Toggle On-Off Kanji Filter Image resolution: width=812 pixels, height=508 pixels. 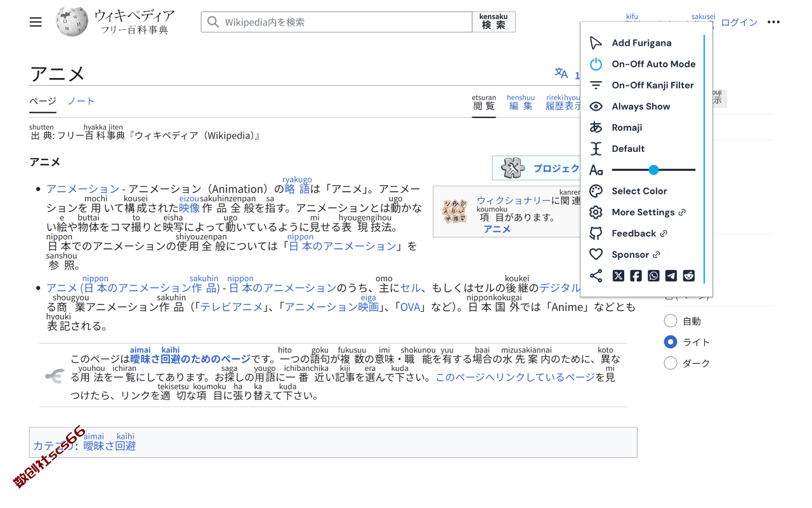(x=643, y=85)
